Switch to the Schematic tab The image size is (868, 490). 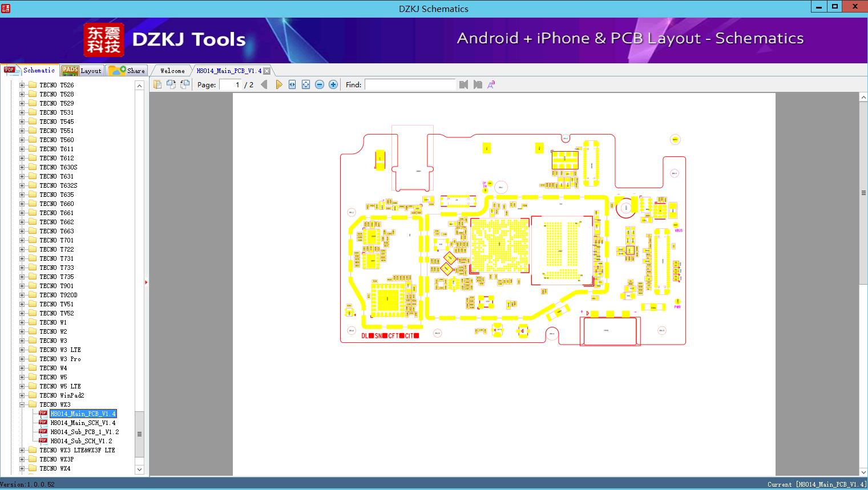tap(30, 70)
